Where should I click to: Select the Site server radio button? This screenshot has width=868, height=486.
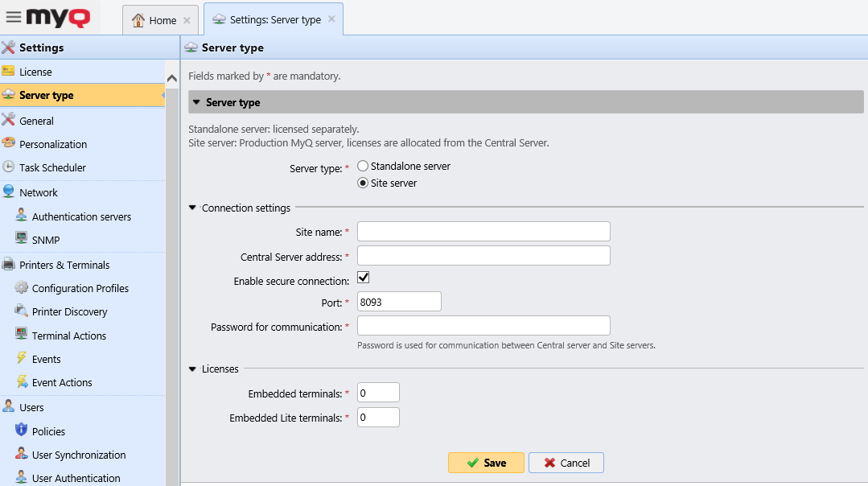click(x=363, y=183)
